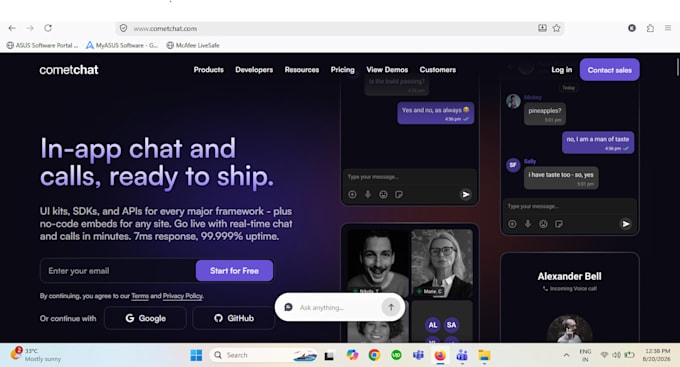Open the Customers page
The width and height of the screenshot is (680, 367).
[438, 70]
